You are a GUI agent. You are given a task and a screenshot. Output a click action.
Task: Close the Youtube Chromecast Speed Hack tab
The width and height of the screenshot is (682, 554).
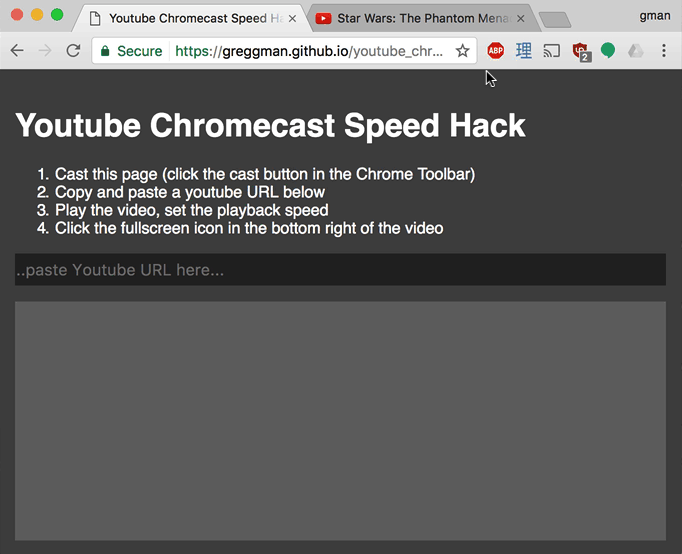[293, 19]
